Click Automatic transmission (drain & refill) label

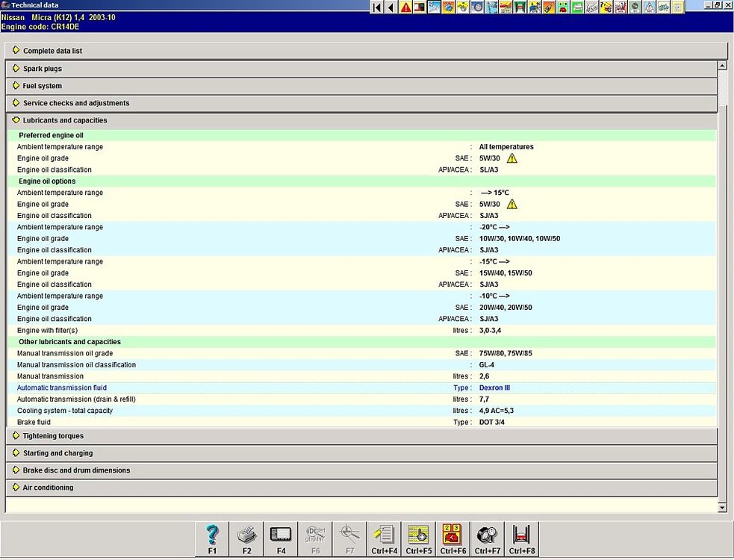click(76, 399)
